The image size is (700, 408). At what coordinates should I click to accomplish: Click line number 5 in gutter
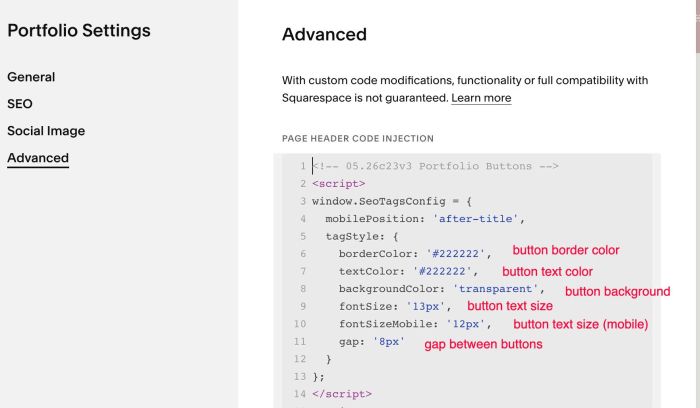[303, 236]
